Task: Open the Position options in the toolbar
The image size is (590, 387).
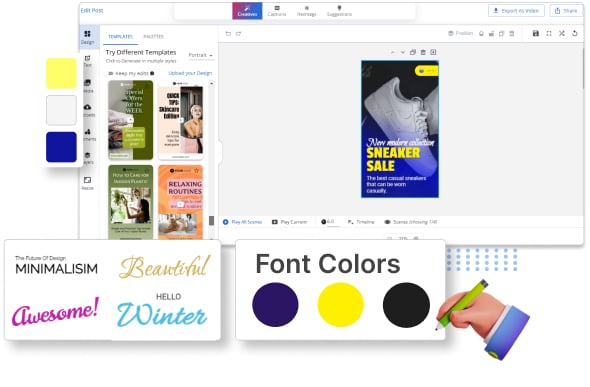Action: pyautogui.click(x=461, y=33)
